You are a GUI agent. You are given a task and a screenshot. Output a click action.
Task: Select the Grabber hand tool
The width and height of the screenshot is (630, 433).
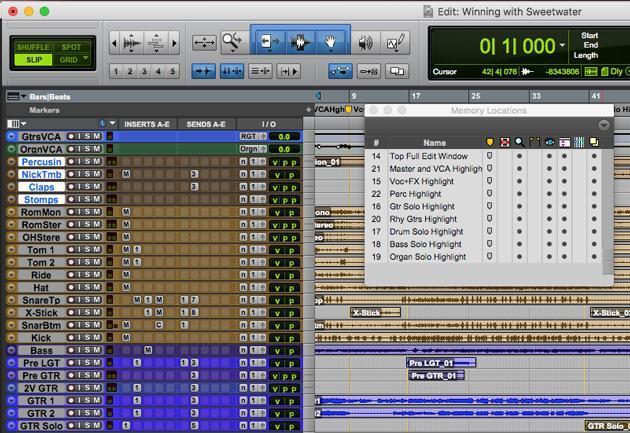point(330,42)
